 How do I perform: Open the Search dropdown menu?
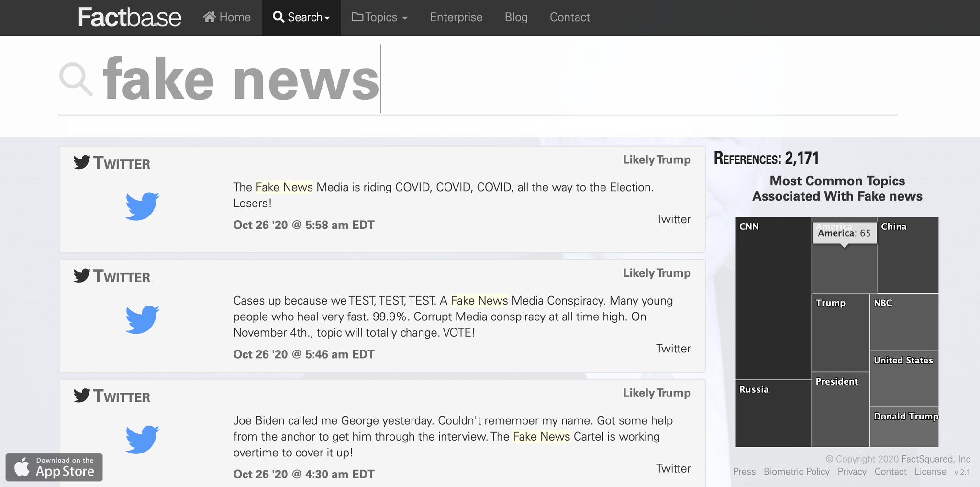coord(301,17)
